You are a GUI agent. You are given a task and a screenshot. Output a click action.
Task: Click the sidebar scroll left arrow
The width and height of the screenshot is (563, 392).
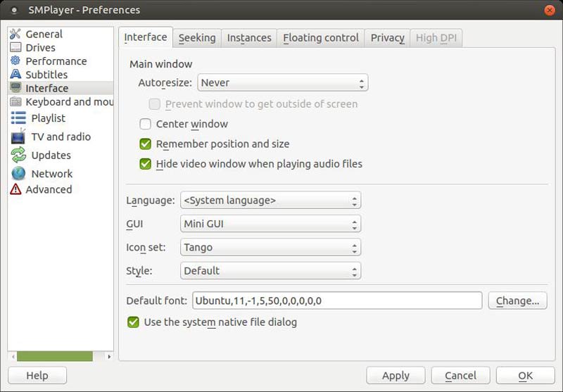pos(13,357)
